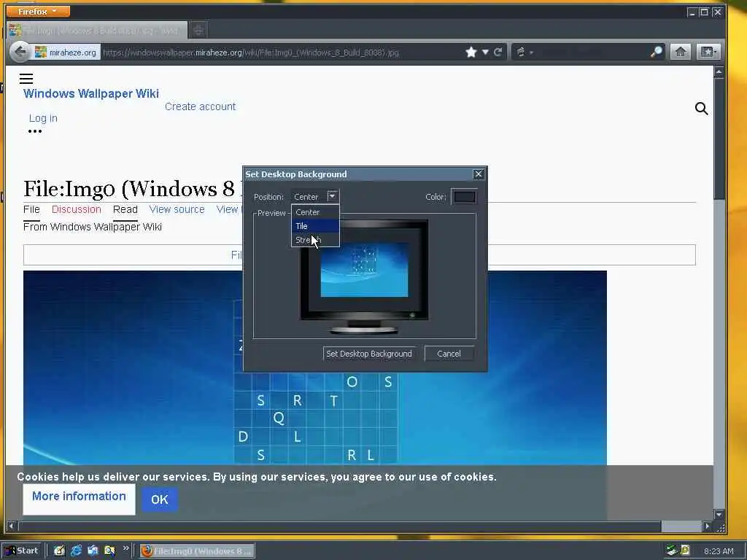Open the Windows Wallpaper Wiki home link
The height and width of the screenshot is (560, 747).
[91, 93]
